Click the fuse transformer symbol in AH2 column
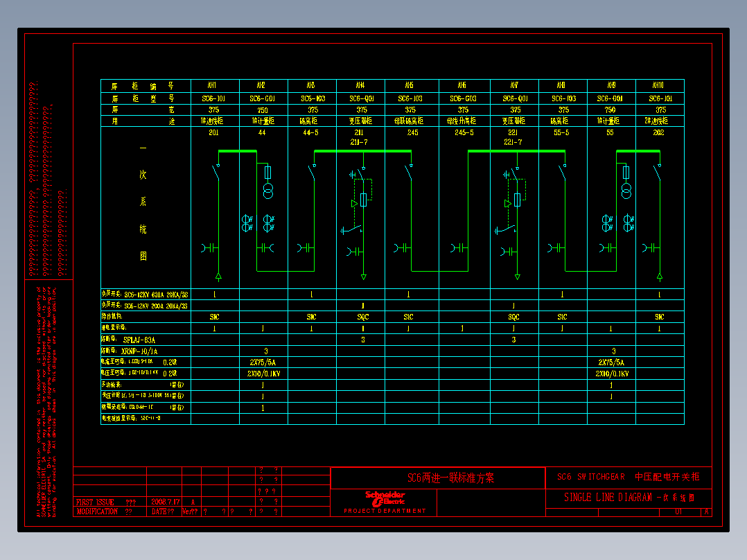The height and width of the screenshot is (560, 747). (x=268, y=182)
